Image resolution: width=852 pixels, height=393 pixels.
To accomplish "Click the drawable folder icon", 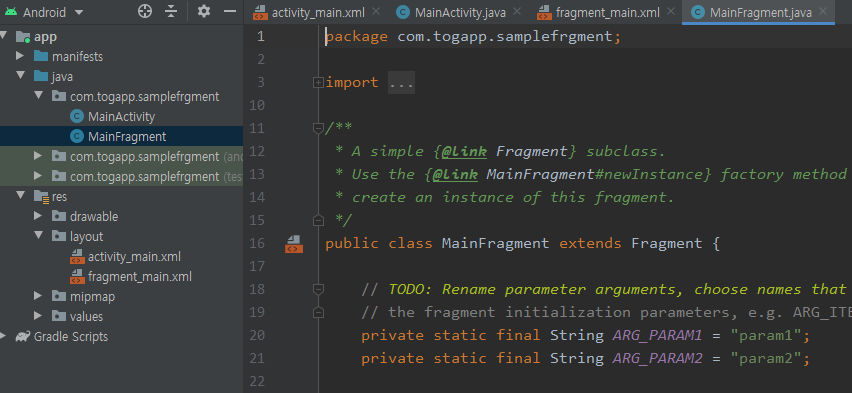I will 59,216.
